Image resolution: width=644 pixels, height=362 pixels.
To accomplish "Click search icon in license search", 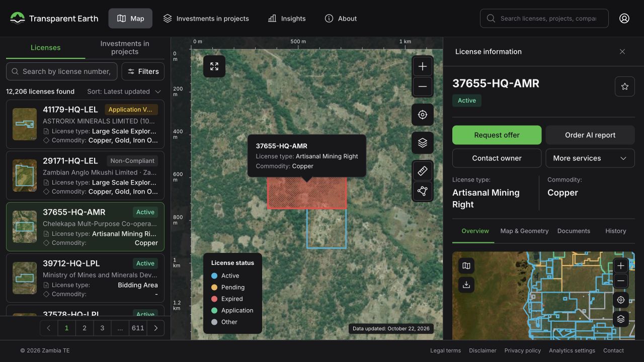I will tap(15, 71).
